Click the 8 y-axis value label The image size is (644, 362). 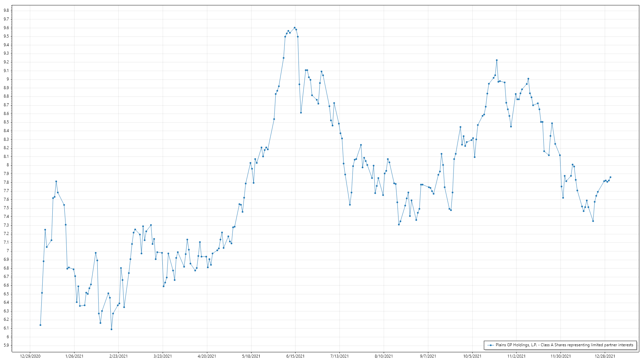(8, 165)
